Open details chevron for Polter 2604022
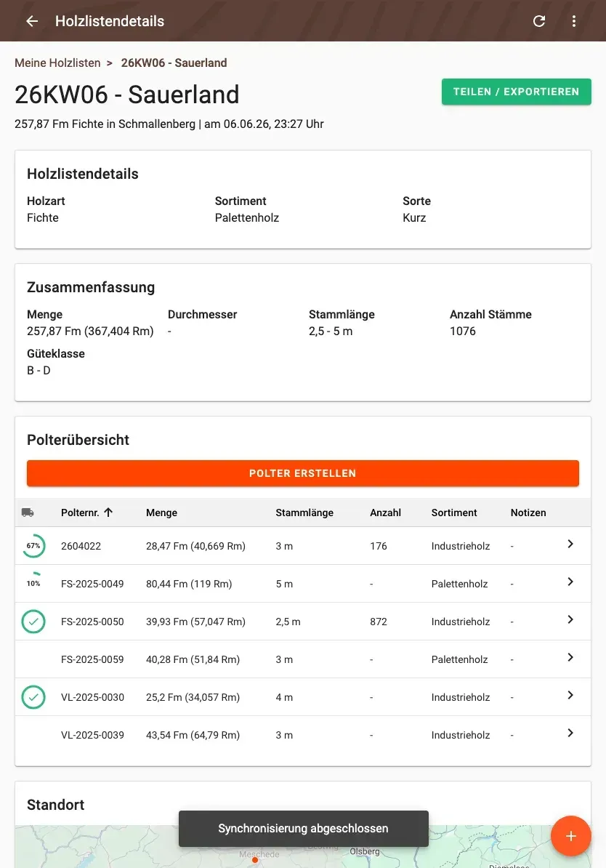The image size is (606, 868). click(570, 544)
